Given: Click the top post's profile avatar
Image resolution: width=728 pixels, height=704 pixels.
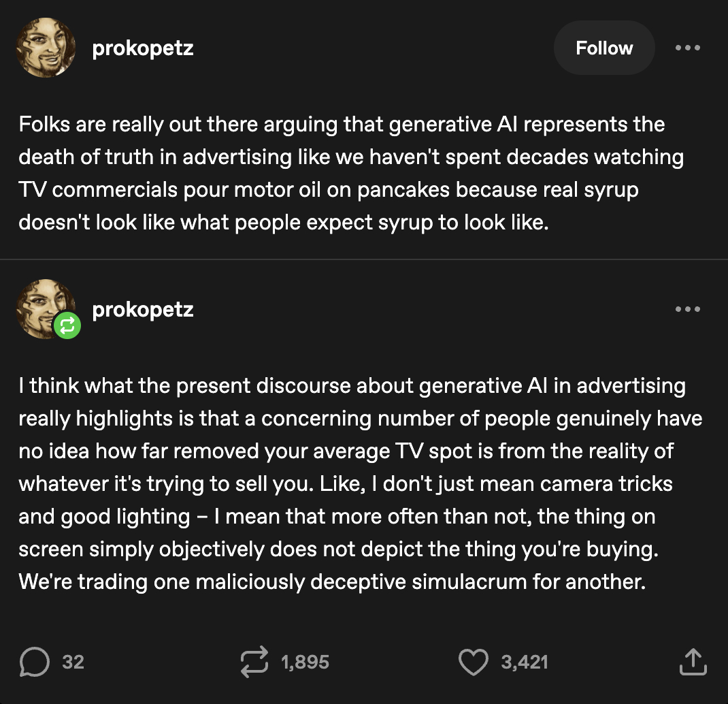Looking at the screenshot, I should click(x=46, y=48).
